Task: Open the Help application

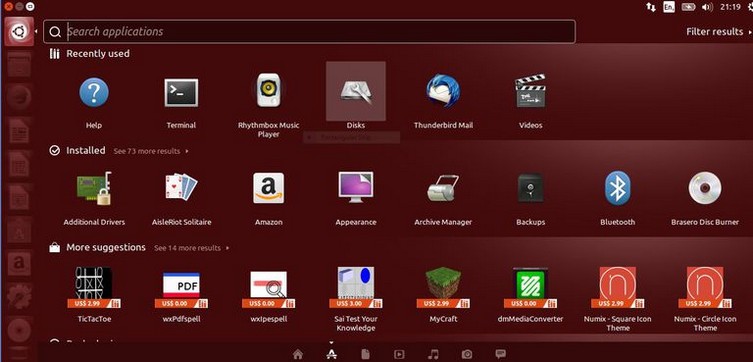Action: point(94,92)
